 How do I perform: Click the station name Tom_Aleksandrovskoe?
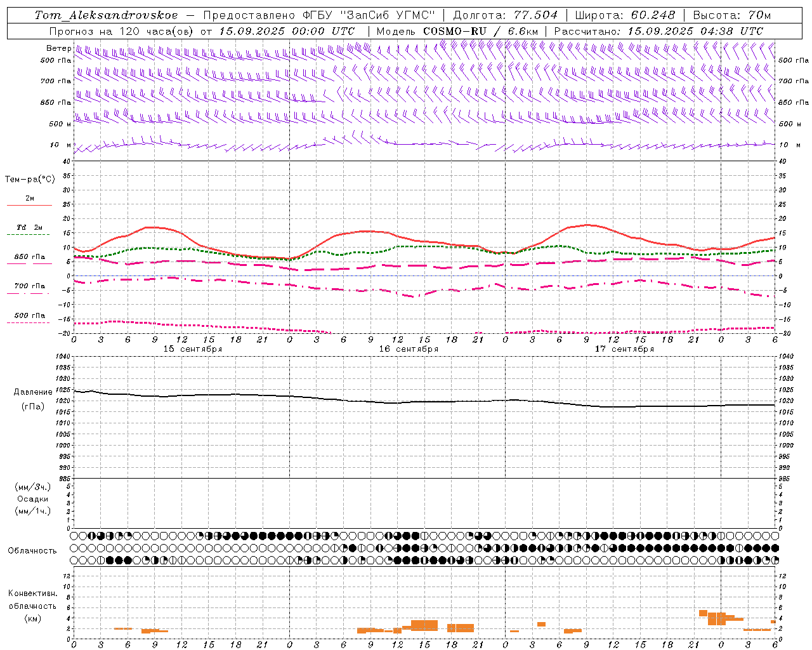(106, 15)
